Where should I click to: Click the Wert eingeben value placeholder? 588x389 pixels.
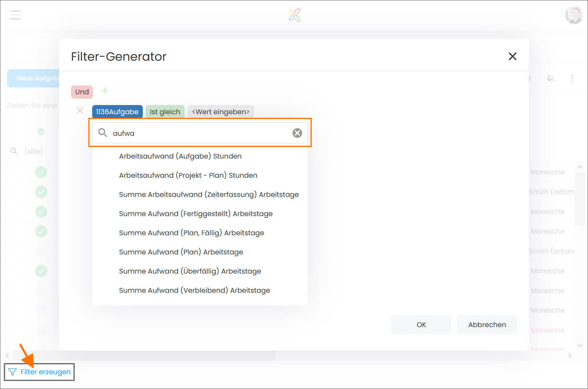point(221,112)
